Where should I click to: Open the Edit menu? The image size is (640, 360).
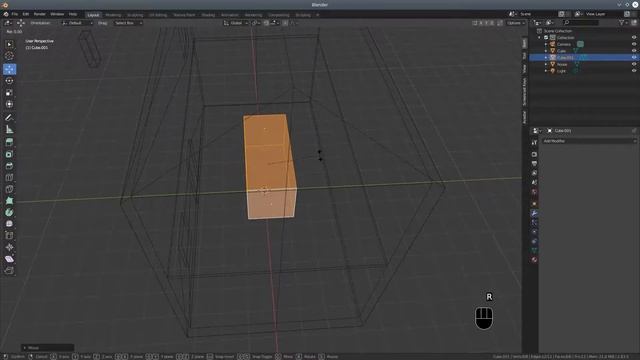click(x=26, y=14)
